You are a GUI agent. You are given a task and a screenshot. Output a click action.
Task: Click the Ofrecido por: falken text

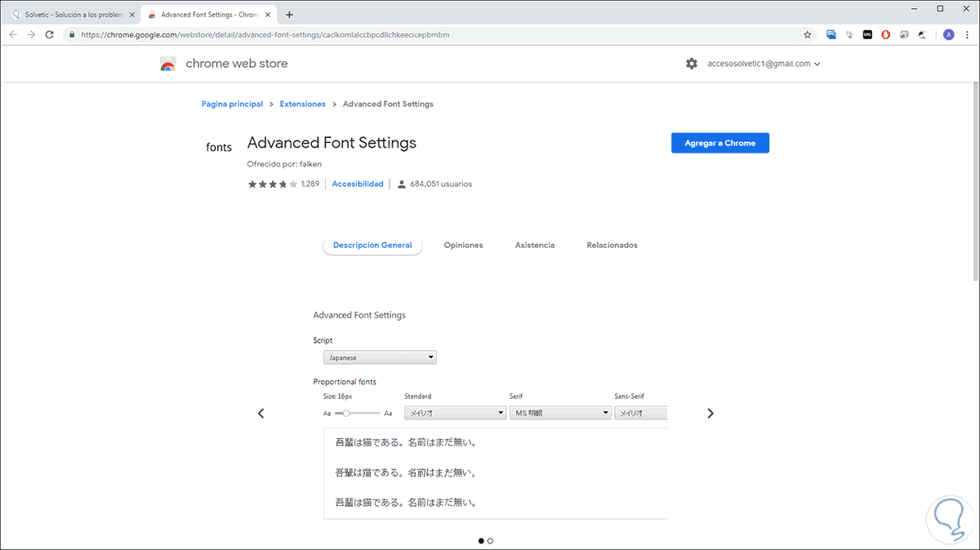(284, 164)
